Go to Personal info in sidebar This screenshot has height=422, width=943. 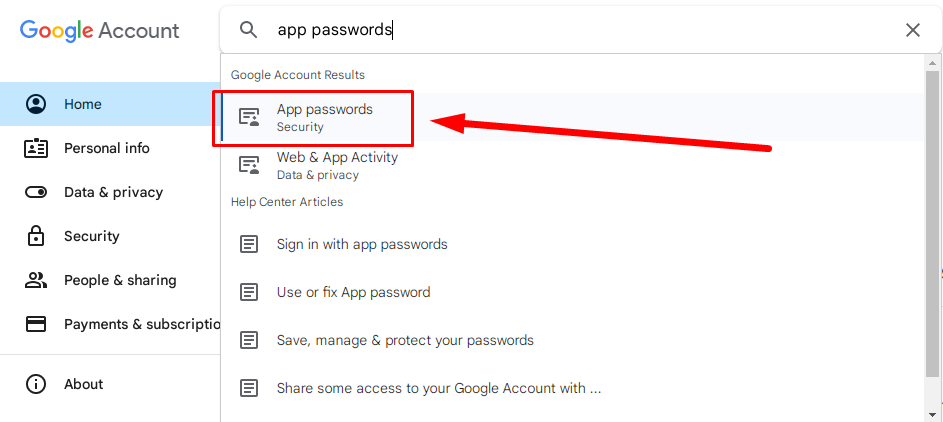(107, 148)
